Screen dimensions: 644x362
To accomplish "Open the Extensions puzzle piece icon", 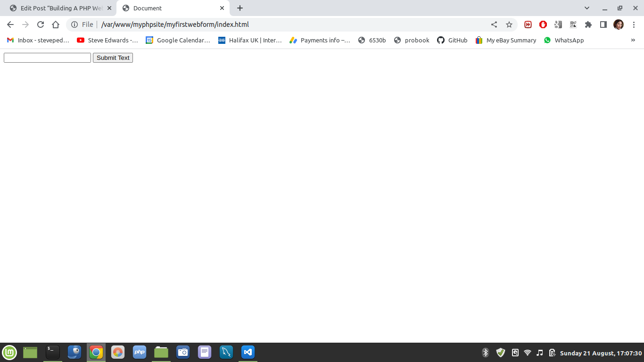I will click(588, 25).
